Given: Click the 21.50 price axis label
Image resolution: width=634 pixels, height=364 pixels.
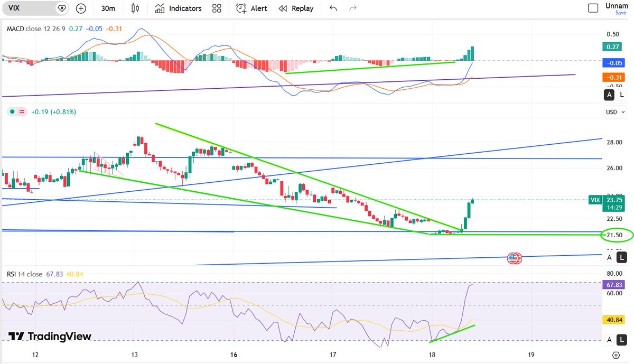Looking at the screenshot, I should coord(614,235).
